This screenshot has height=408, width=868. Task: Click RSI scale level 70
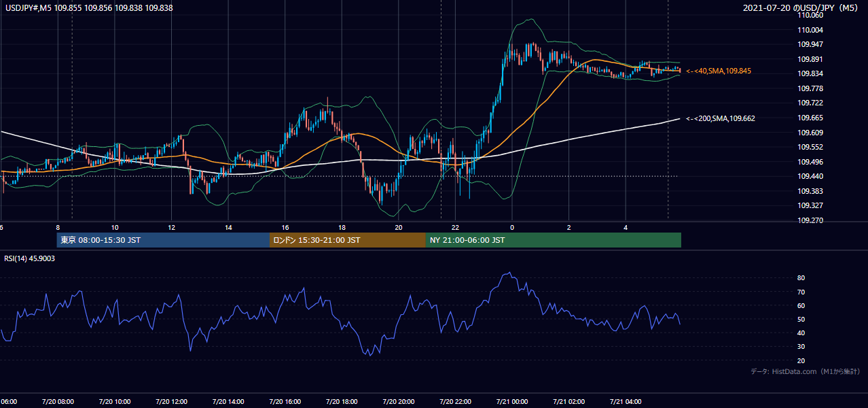[801, 292]
